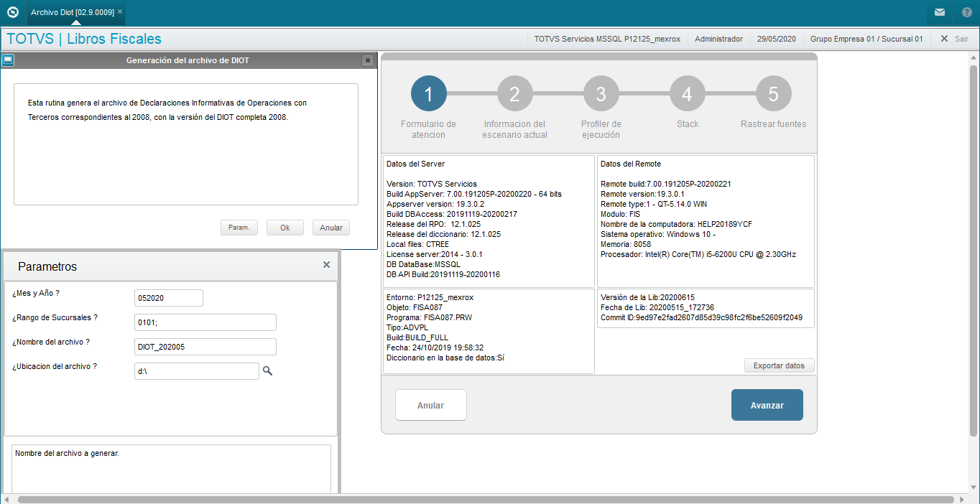Open the help question mark icon
The image size is (980, 504).
(x=966, y=12)
